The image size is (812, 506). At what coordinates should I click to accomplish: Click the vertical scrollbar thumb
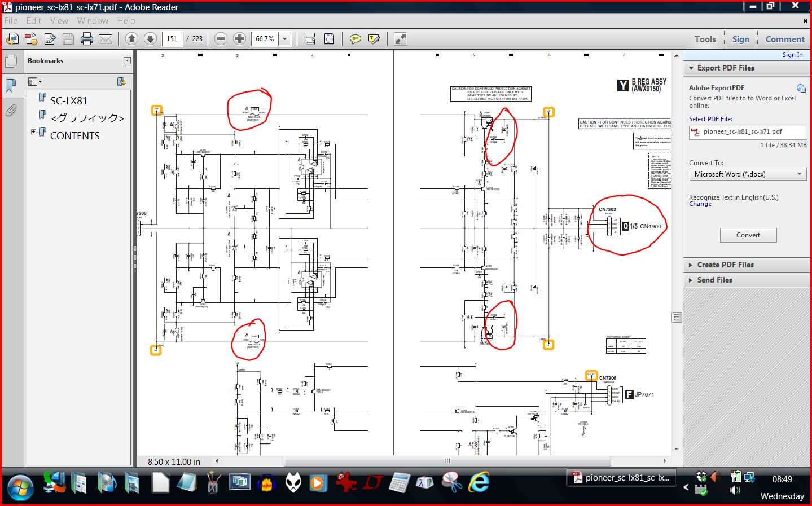[x=677, y=317]
